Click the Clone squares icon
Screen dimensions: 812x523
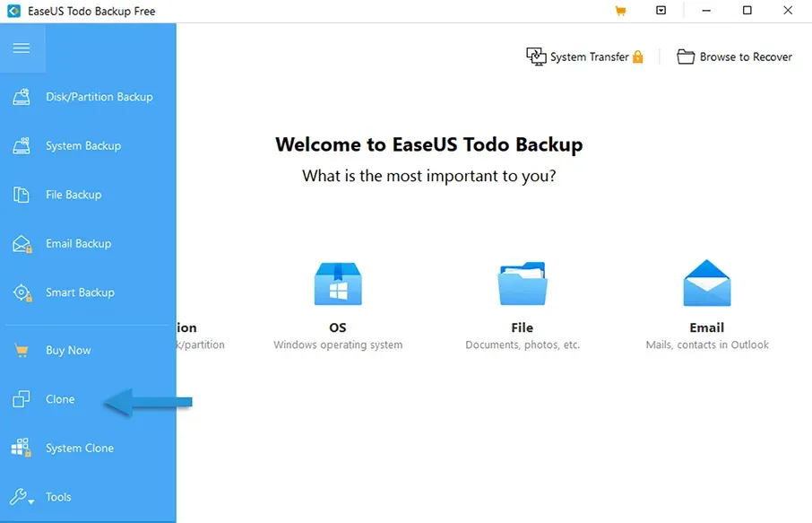(22, 399)
